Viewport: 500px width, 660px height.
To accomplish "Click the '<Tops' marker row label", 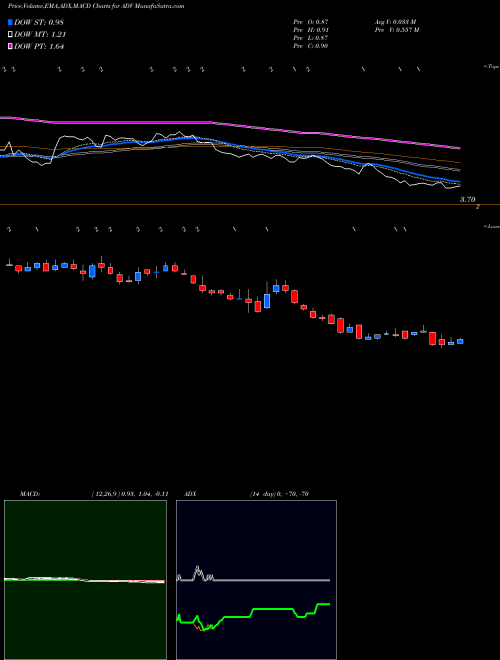I will (x=492, y=67).
